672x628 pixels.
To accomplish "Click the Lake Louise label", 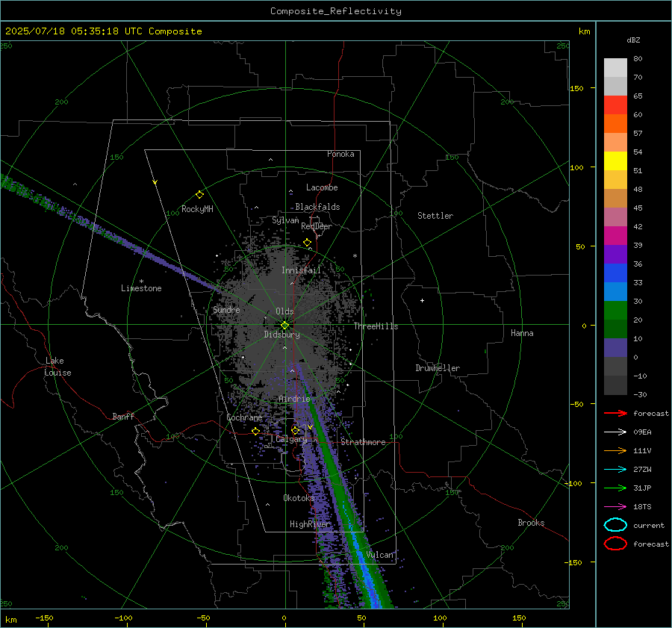I will coord(57,367).
